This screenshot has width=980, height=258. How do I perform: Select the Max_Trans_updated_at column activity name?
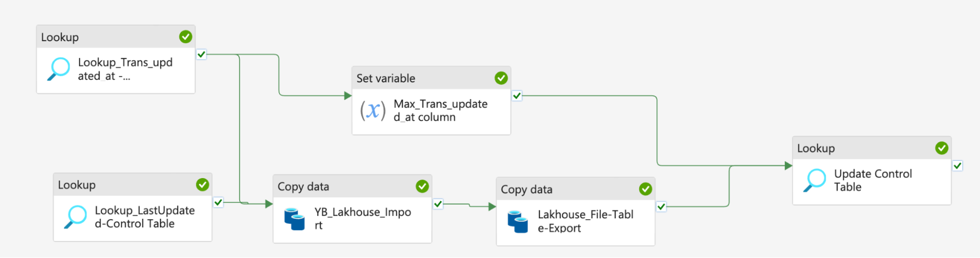click(440, 110)
